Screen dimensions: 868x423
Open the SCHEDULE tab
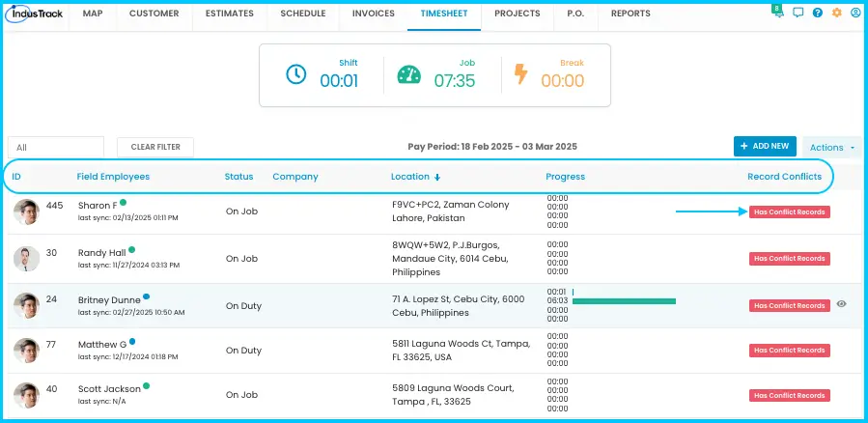tap(303, 14)
